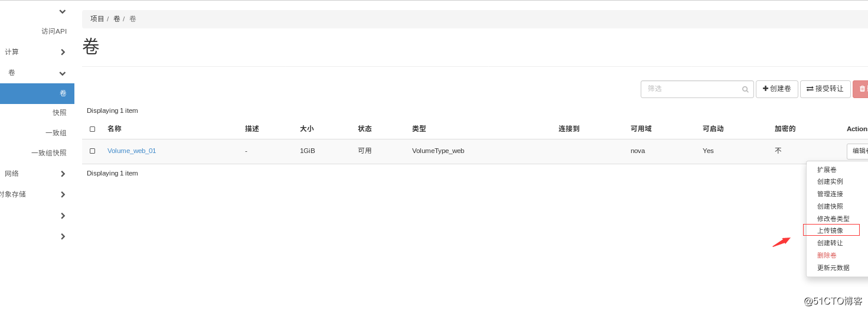868x312 pixels.
Task: Expand the 网络 sidebar section
Action: tap(63, 174)
